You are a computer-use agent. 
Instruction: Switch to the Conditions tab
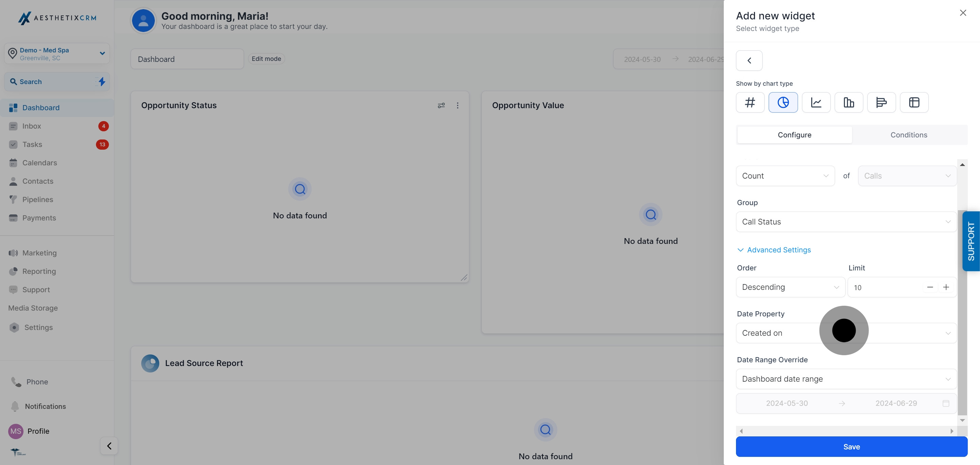[x=909, y=135]
